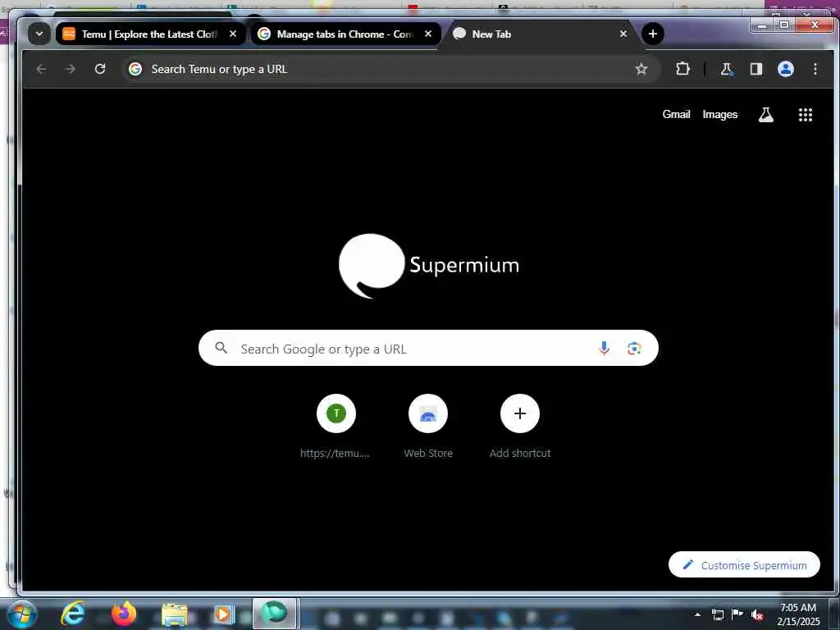Close the Manage tabs in Chrome tab
840x630 pixels.
pos(428,34)
